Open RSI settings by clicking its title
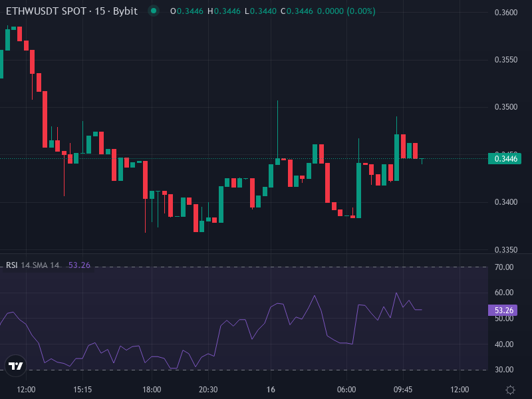Image resolution: width=532 pixels, height=399 pixels. (x=12, y=264)
